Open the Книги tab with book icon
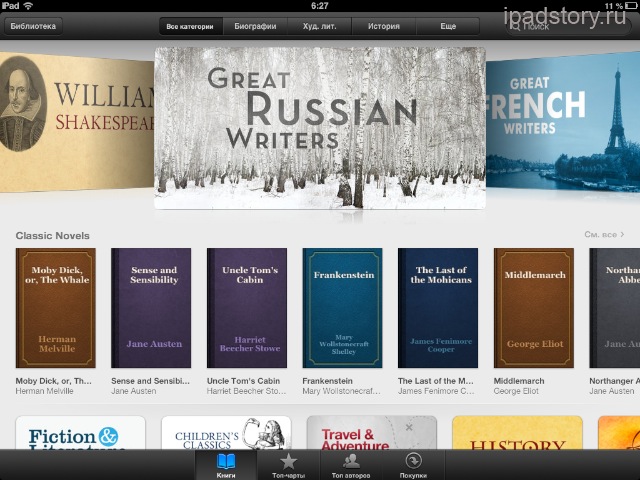Image resolution: width=640 pixels, height=480 pixels. point(226,465)
